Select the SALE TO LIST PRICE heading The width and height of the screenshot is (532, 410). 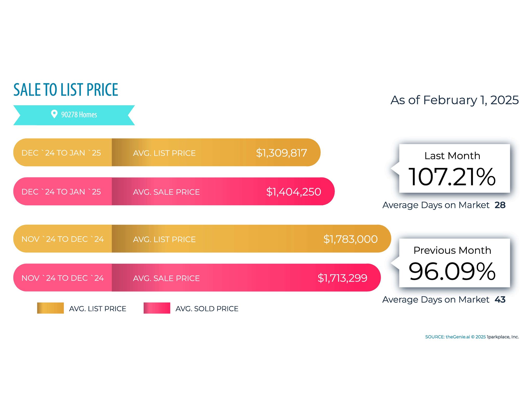(66, 90)
